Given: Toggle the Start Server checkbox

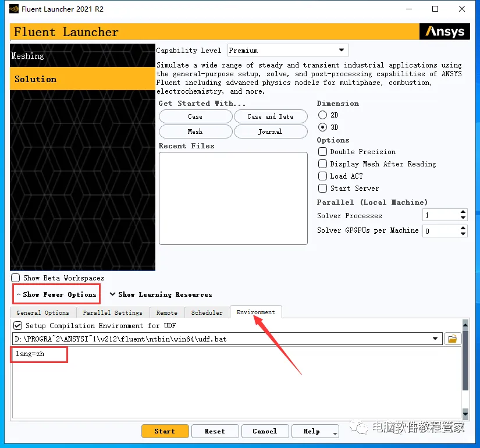Looking at the screenshot, I should [322, 189].
